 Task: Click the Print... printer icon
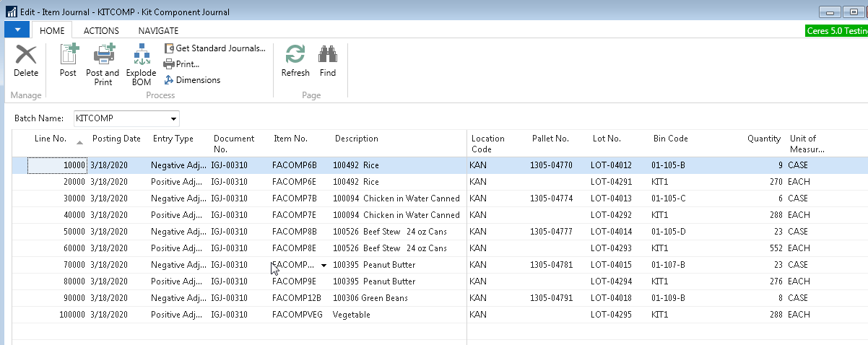click(x=169, y=64)
